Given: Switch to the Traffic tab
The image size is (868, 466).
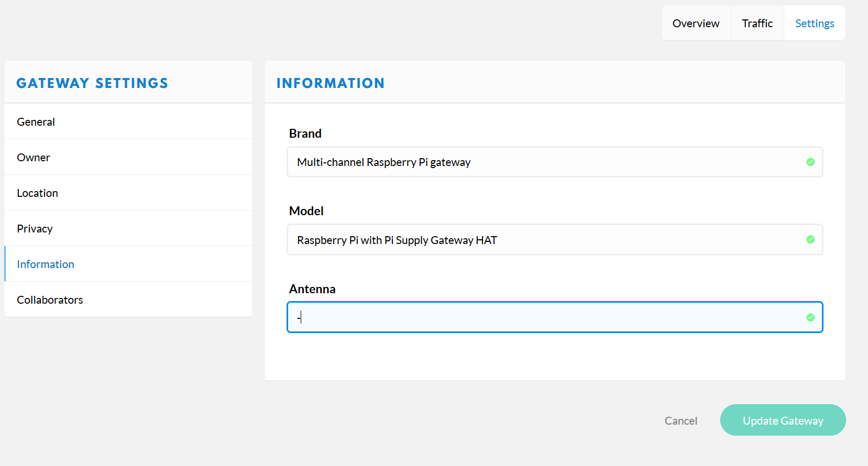Looking at the screenshot, I should (757, 23).
